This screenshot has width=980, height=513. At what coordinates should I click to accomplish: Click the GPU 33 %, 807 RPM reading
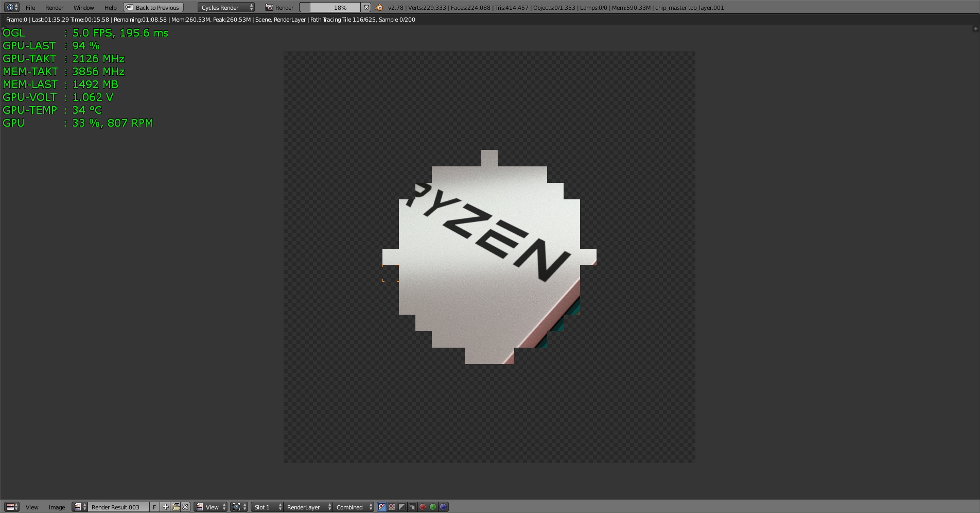(x=78, y=123)
